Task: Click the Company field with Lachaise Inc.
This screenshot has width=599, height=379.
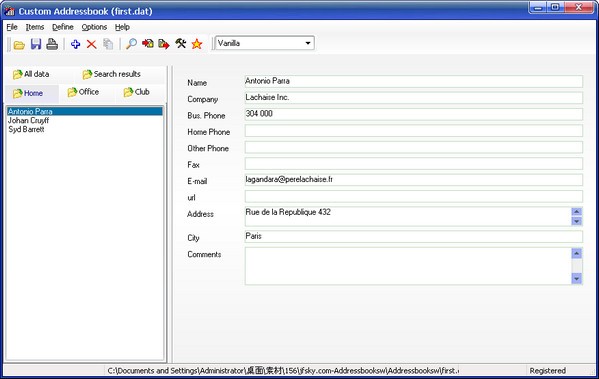Action: point(414,97)
